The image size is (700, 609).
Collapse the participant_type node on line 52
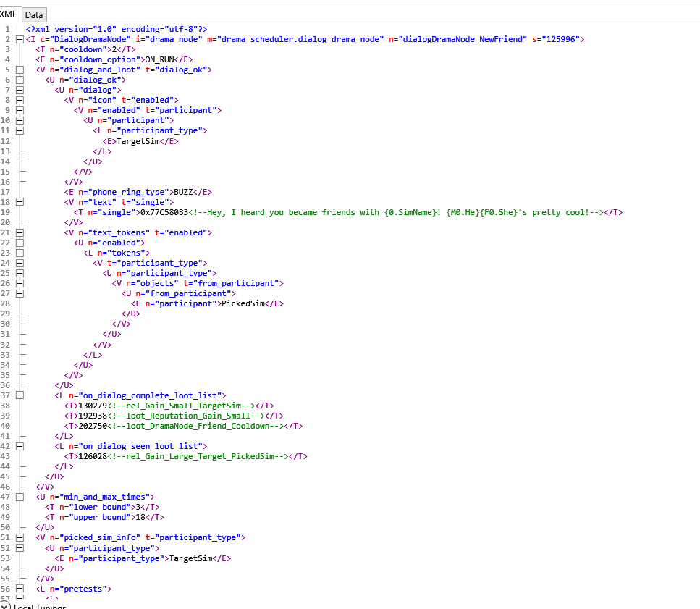(20, 548)
